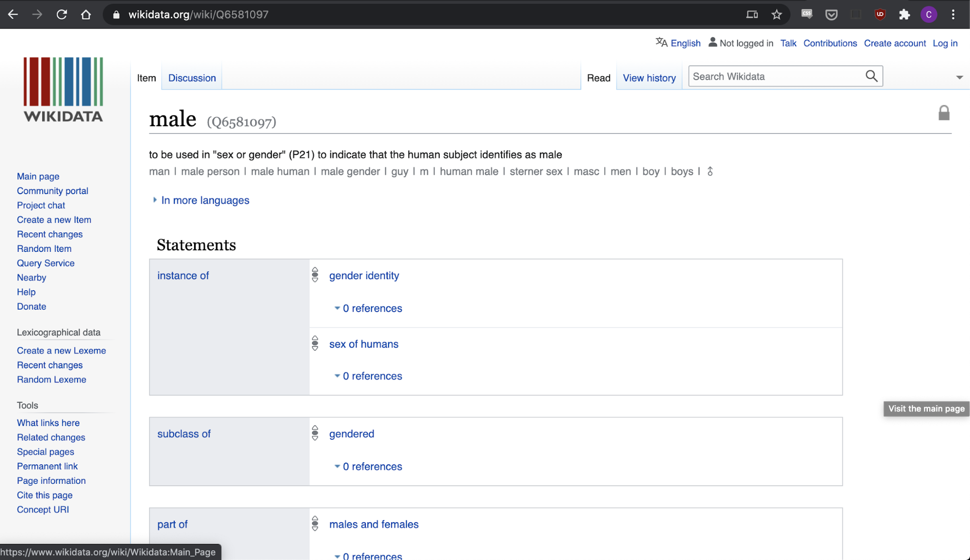This screenshot has width=970, height=560.
Task: Focus the Search Wikidata field
Action: click(x=775, y=77)
